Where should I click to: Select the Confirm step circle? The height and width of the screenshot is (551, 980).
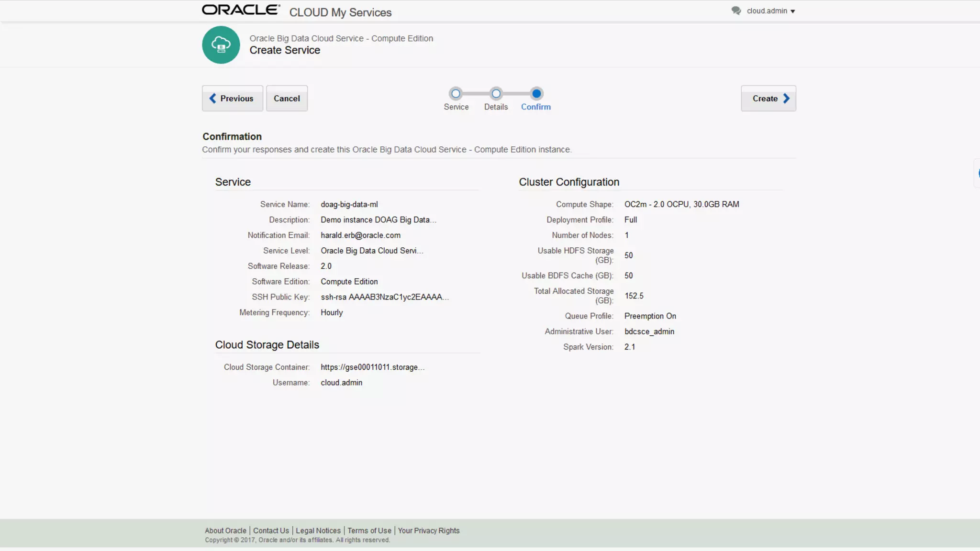536,94
